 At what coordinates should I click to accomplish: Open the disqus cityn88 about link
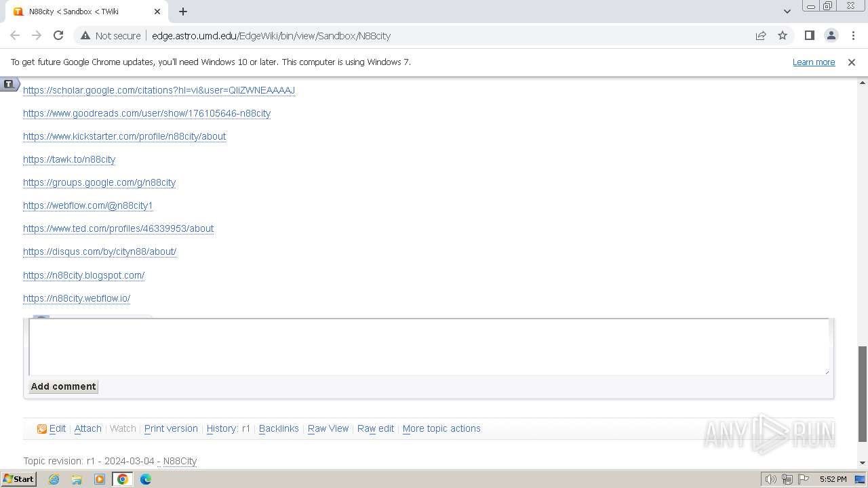100,251
